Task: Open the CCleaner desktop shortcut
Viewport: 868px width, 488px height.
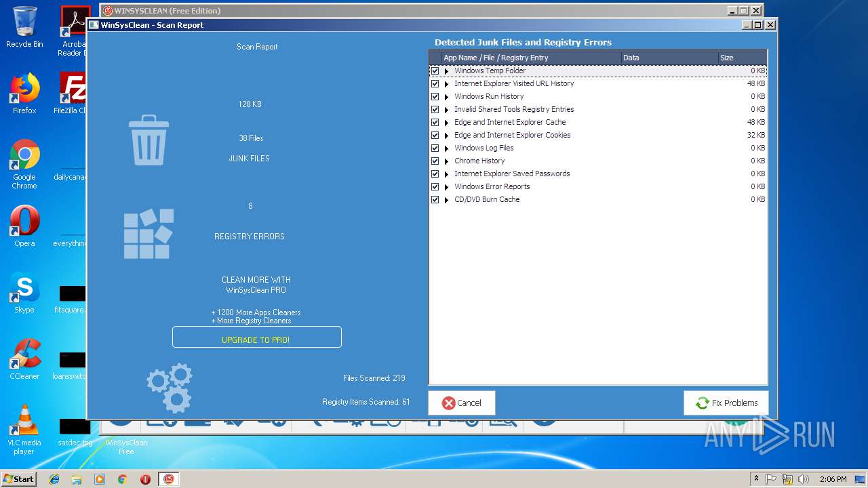Action: (24, 359)
